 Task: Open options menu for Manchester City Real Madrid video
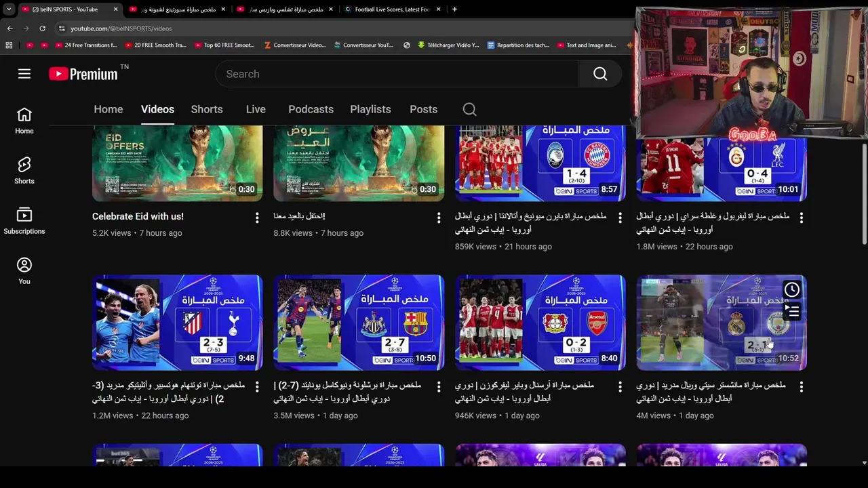pos(802,386)
